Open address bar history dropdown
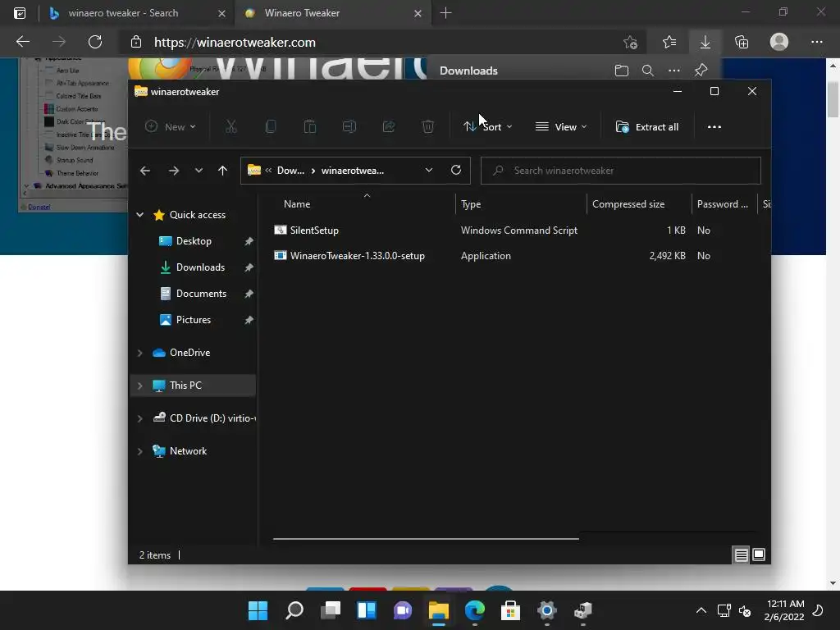This screenshot has height=630, width=840. pos(428,170)
